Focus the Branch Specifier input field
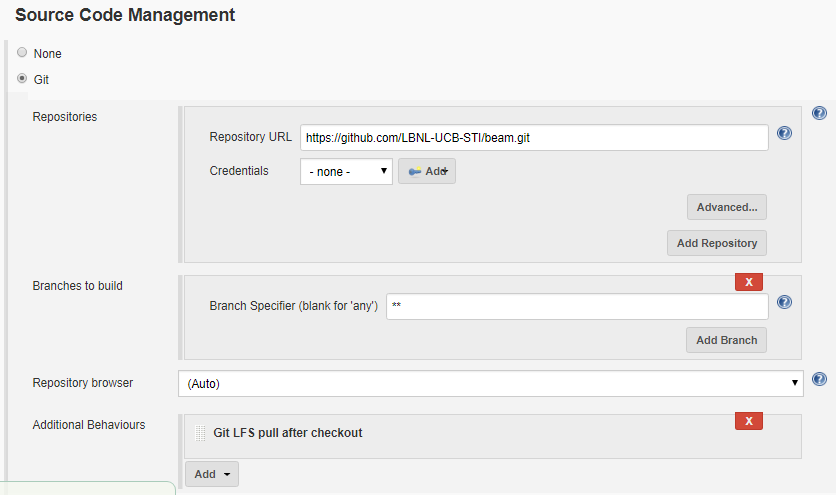The width and height of the screenshot is (836, 495). coord(577,306)
